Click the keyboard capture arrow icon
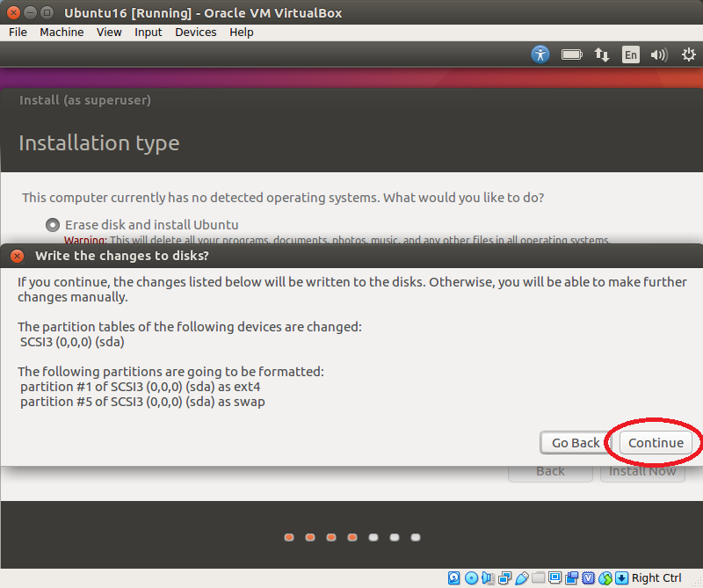 click(x=621, y=578)
